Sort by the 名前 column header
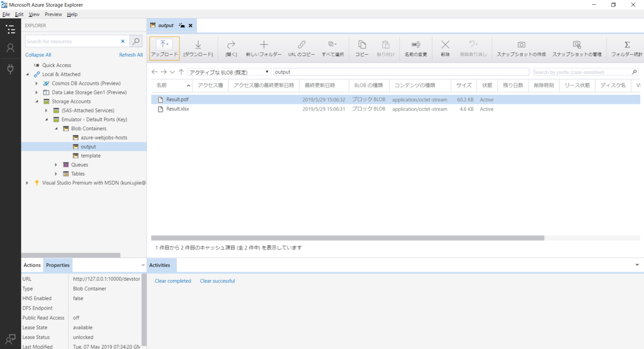The width and height of the screenshot is (644, 349). tap(171, 85)
